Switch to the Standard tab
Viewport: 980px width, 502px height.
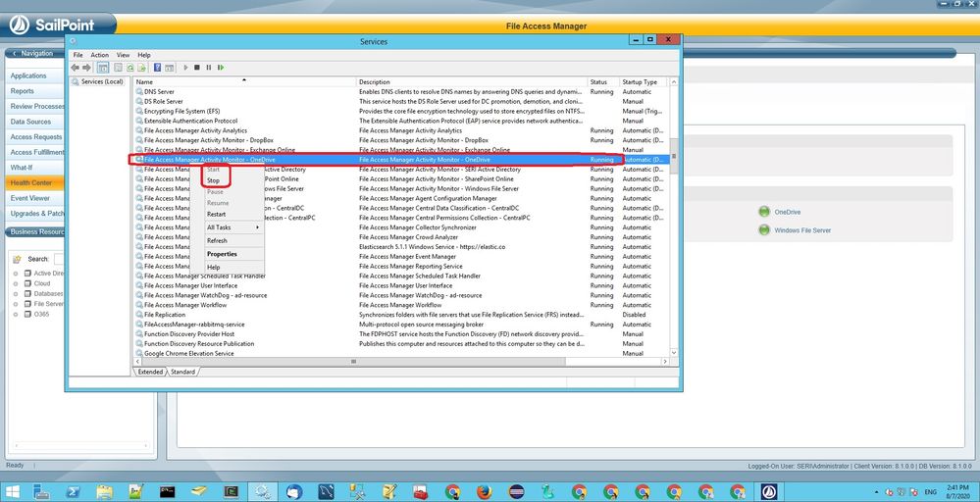[182, 372]
